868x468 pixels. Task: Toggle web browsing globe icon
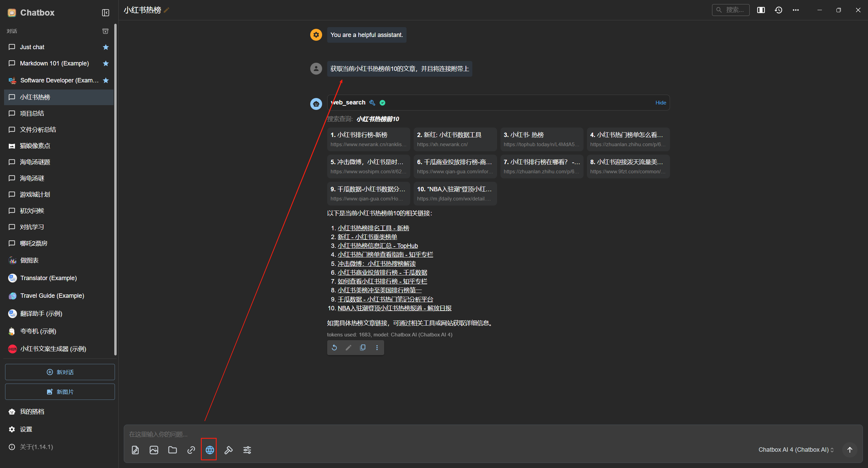click(x=210, y=450)
